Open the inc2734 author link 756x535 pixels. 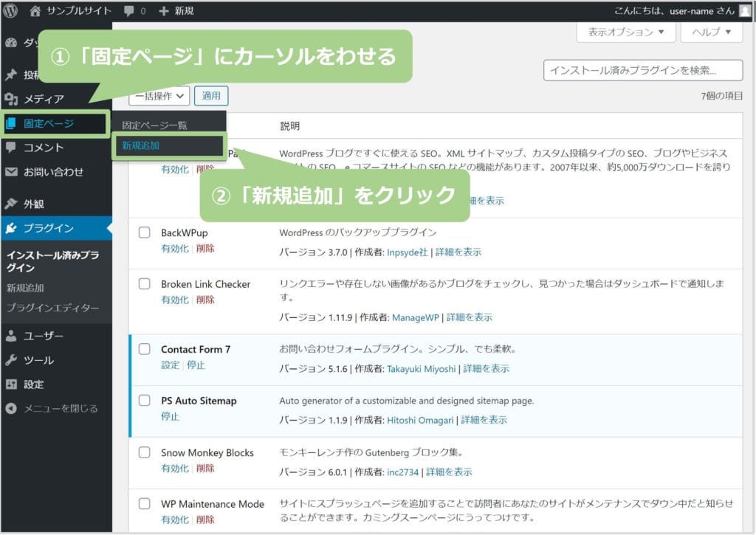(x=402, y=472)
